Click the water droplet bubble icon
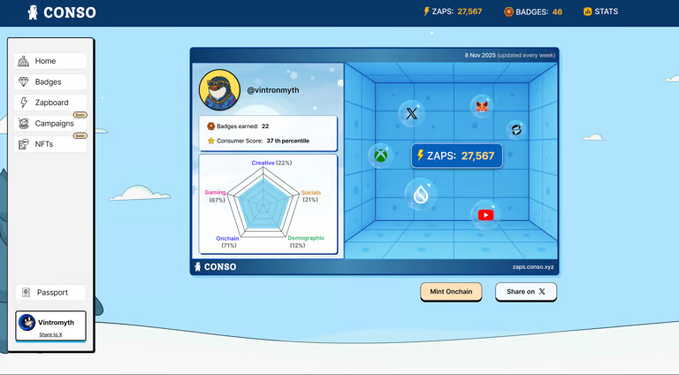 (420, 194)
